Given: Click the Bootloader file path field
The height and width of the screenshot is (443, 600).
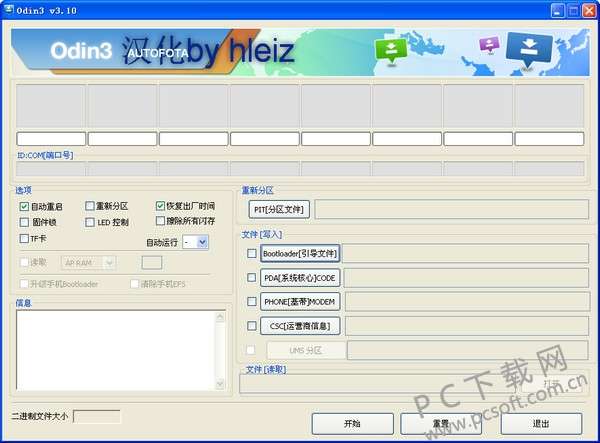Looking at the screenshot, I should click(466, 253).
